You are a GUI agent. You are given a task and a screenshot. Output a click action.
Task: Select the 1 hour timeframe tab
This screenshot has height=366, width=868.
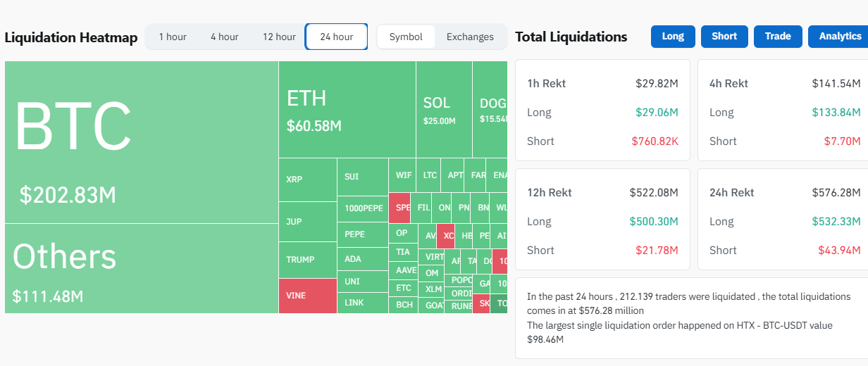pos(173,37)
